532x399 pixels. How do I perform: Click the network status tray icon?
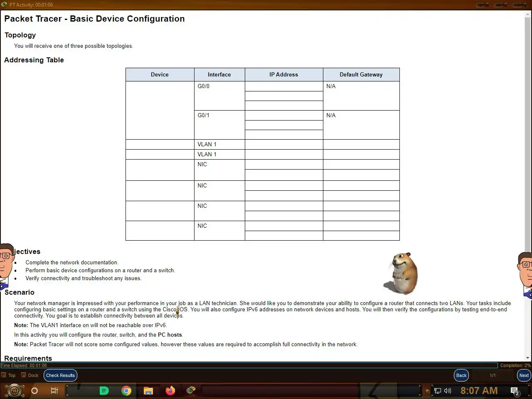point(437,391)
